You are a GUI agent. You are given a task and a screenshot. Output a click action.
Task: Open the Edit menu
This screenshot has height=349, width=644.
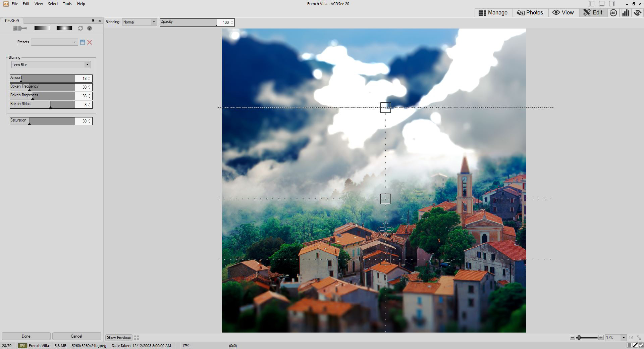click(x=26, y=4)
